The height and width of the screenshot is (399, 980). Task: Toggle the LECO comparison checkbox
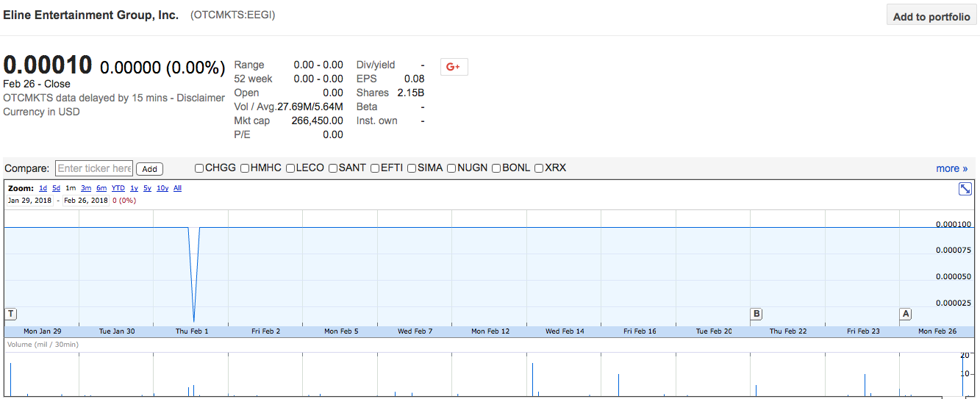[x=290, y=168]
